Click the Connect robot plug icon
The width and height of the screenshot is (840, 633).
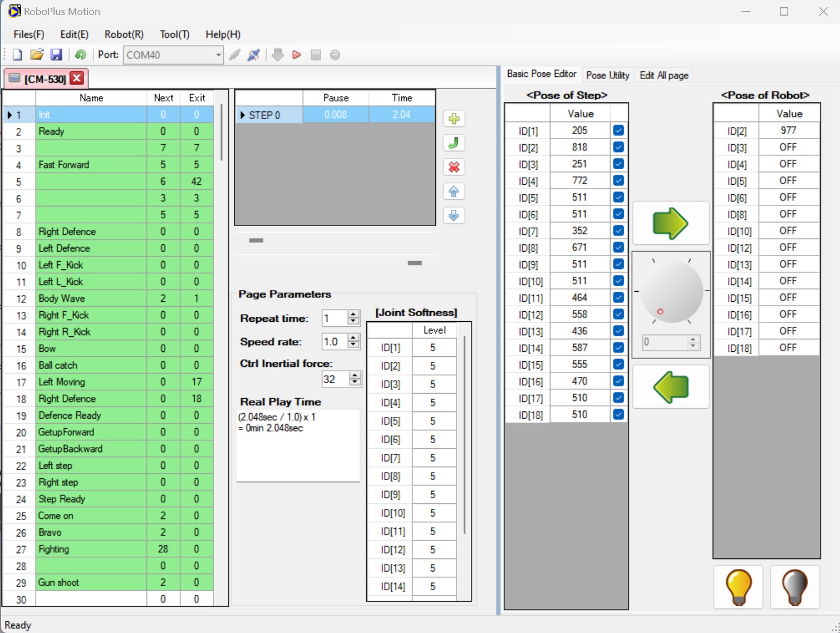(x=235, y=55)
